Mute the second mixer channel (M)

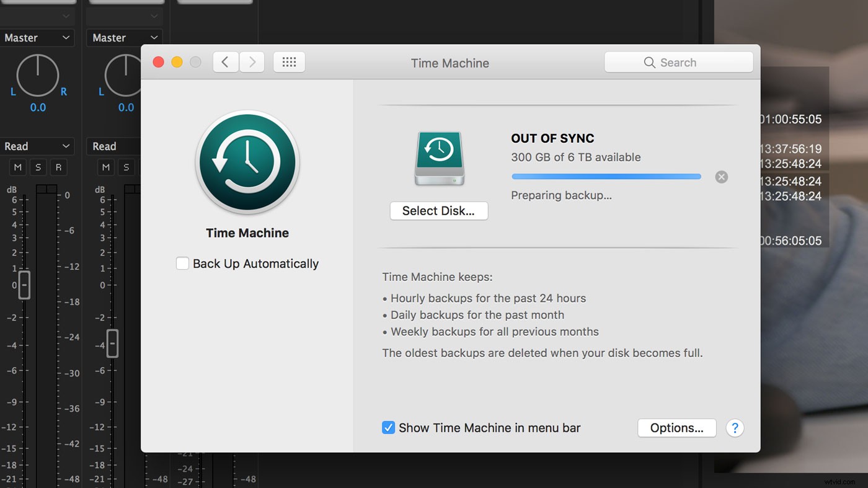[x=106, y=167]
